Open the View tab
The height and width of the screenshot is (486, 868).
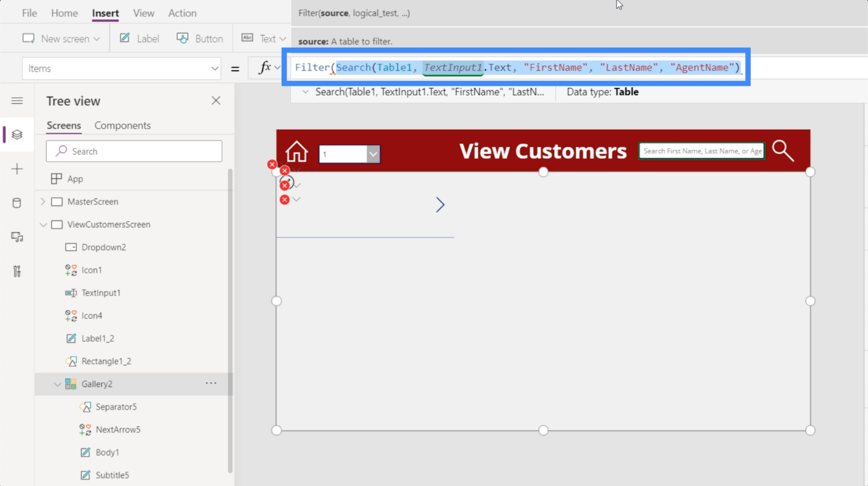point(144,13)
